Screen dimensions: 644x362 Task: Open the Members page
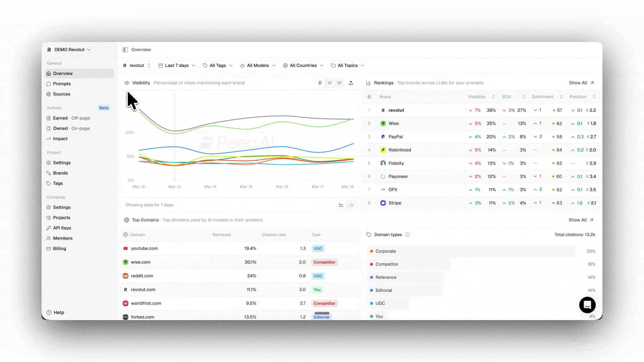(x=79, y=238)
